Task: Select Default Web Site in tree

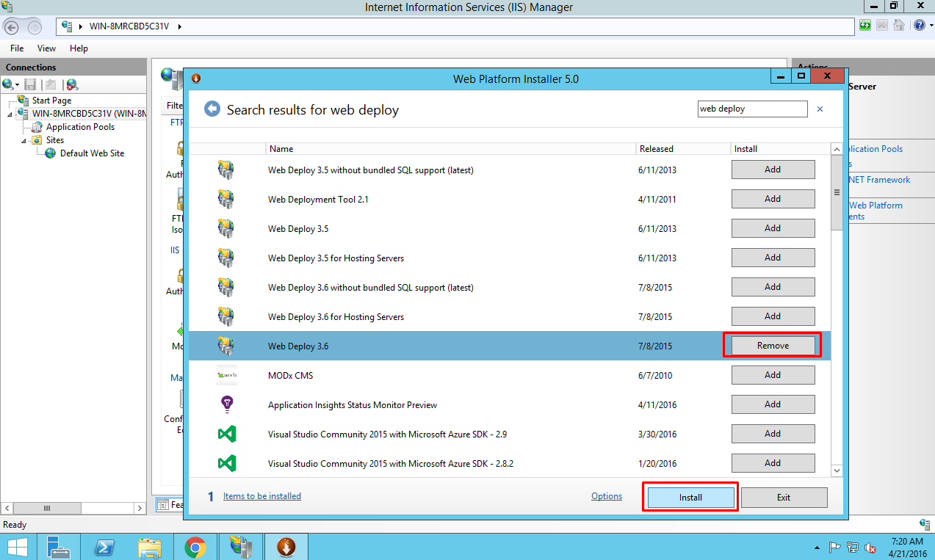Action: tap(92, 153)
